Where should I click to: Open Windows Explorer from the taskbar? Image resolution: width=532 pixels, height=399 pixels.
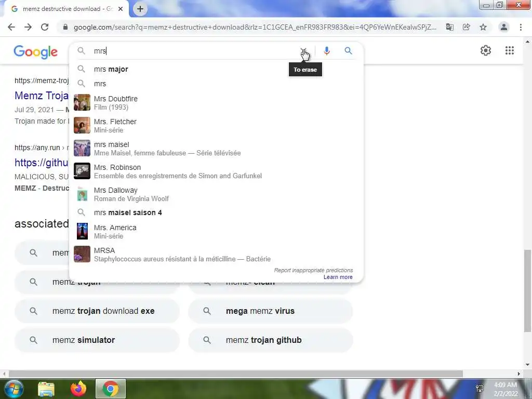(x=46, y=389)
